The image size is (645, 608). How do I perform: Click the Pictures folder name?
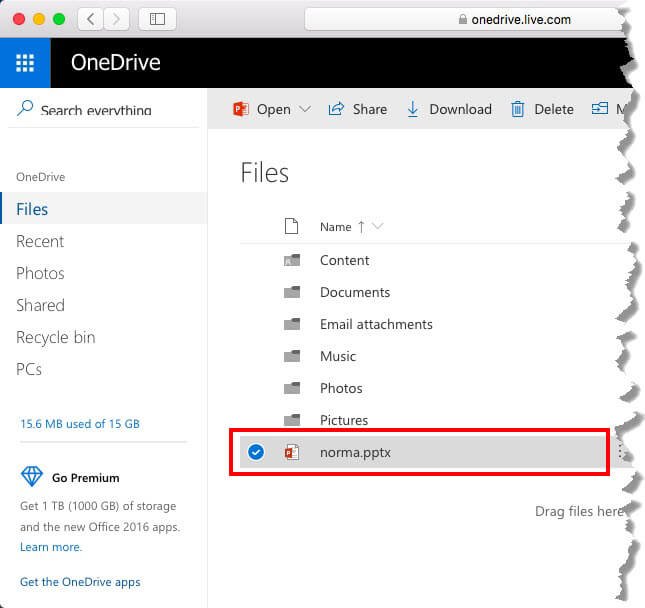coord(344,420)
